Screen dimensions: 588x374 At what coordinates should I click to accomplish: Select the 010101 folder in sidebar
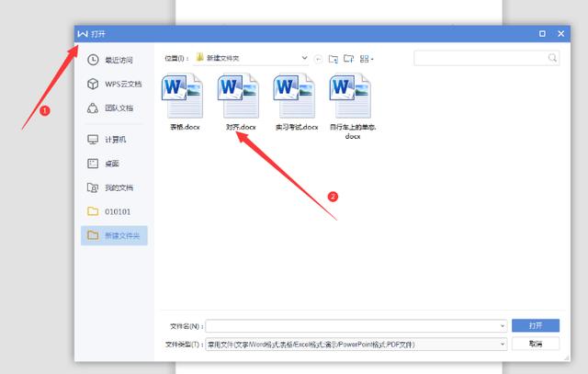[108, 211]
